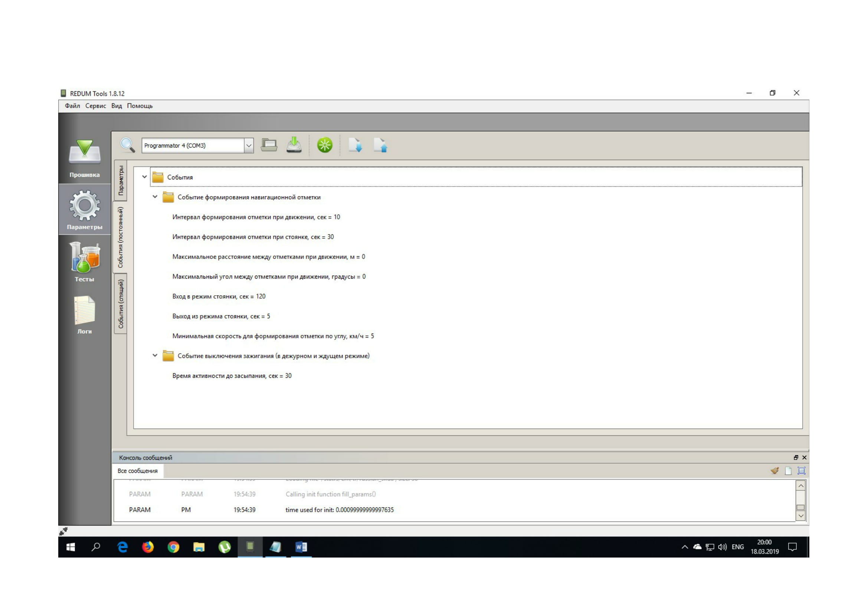Collapse the События root folder

tap(144, 177)
